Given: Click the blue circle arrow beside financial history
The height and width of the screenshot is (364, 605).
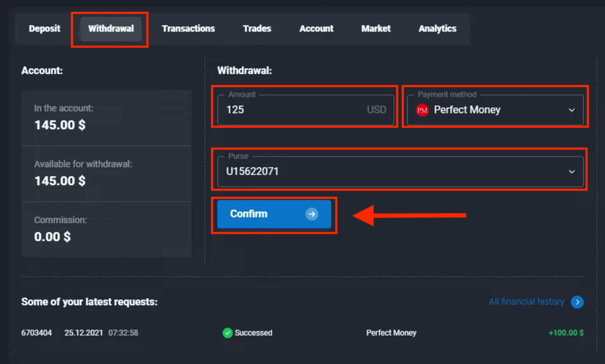Looking at the screenshot, I should click(x=577, y=302).
